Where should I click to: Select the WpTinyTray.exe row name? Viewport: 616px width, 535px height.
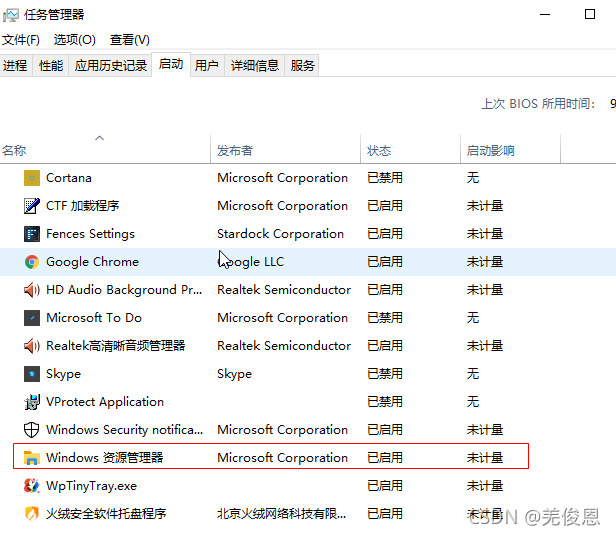point(92,486)
